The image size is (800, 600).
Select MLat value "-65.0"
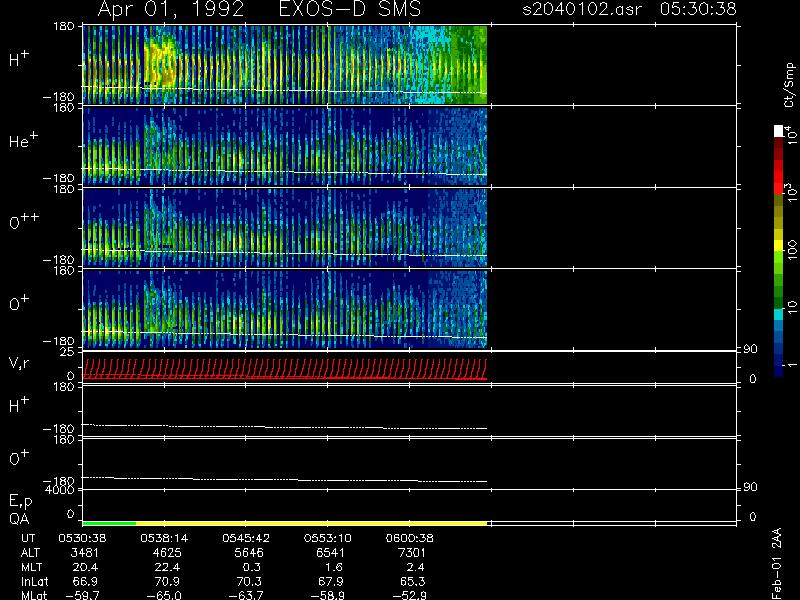tap(164, 595)
